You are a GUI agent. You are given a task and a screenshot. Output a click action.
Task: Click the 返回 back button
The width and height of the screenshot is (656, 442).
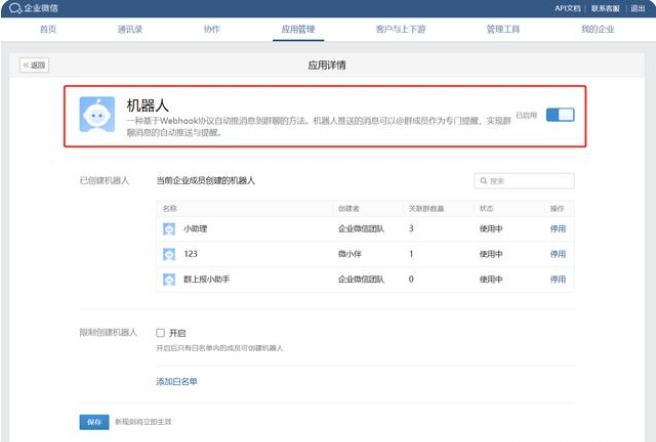34,65
